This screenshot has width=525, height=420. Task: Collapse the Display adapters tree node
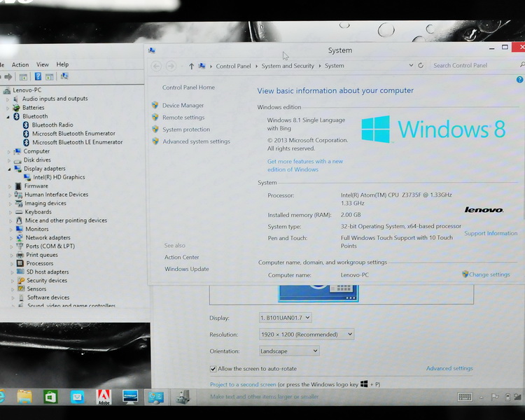pyautogui.click(x=9, y=169)
